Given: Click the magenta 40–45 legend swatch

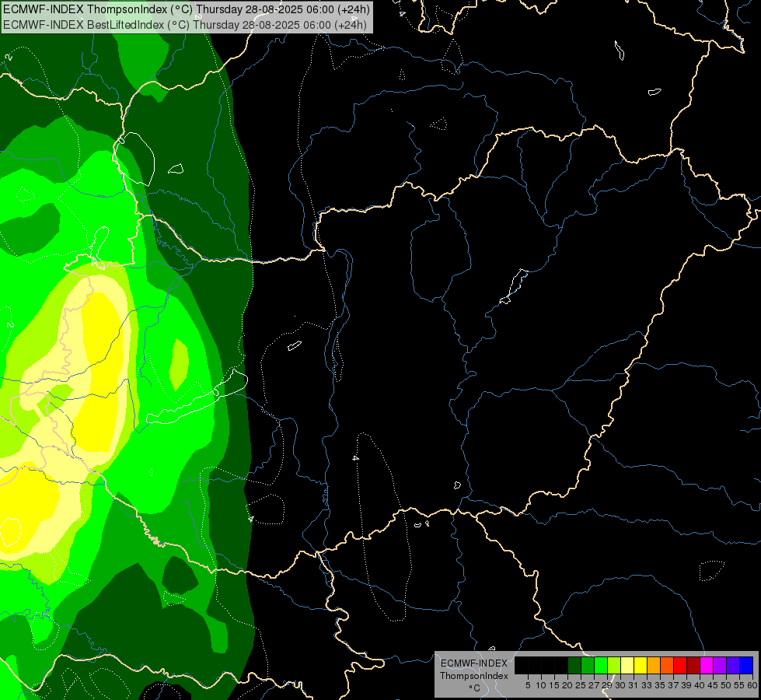Looking at the screenshot, I should coord(707,665).
